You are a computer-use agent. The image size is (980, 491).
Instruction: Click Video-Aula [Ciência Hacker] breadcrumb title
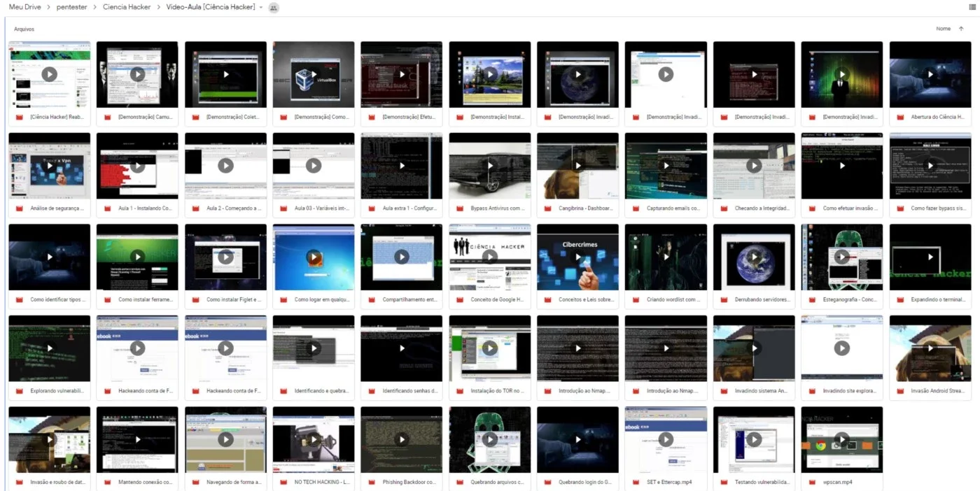pos(211,7)
